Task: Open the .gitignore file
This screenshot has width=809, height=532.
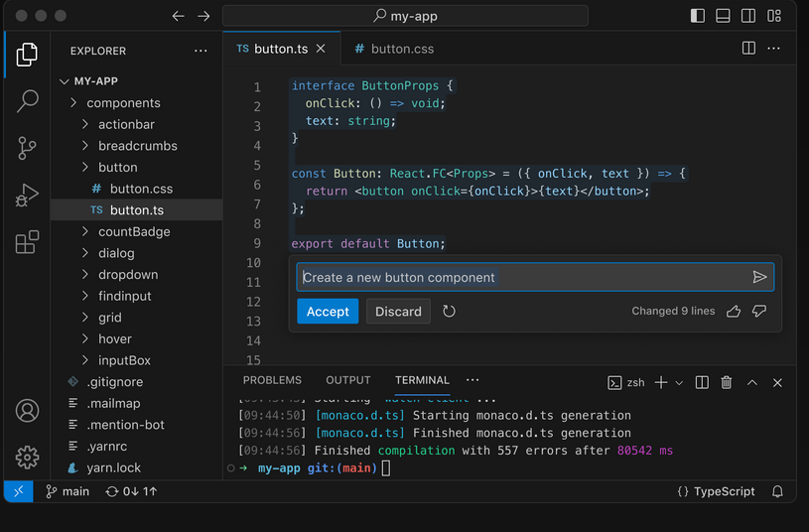Action: 137,382
